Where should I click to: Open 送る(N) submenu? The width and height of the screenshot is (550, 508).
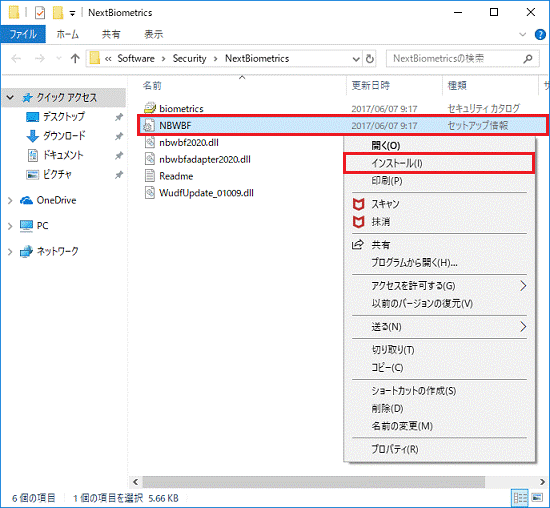(439, 327)
